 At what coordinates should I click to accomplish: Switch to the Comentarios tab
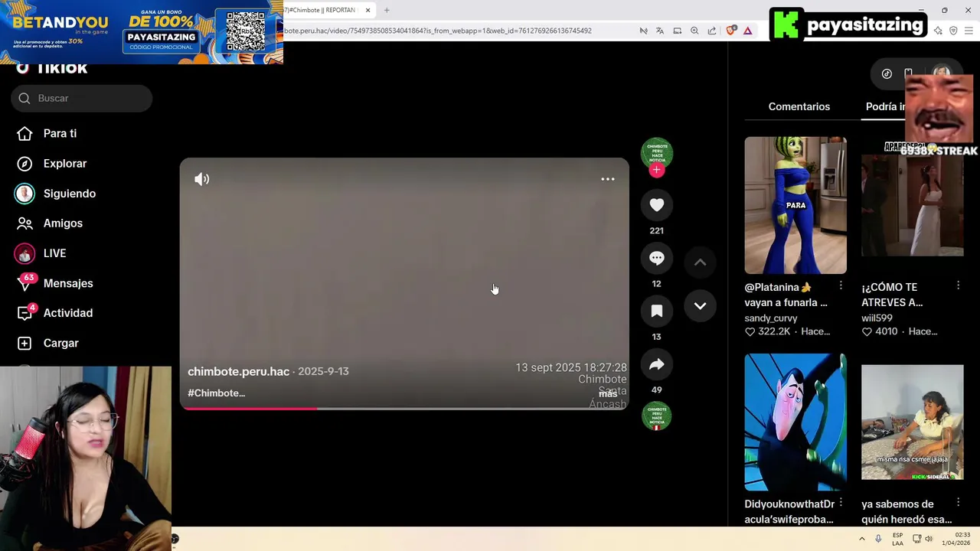[x=799, y=106]
